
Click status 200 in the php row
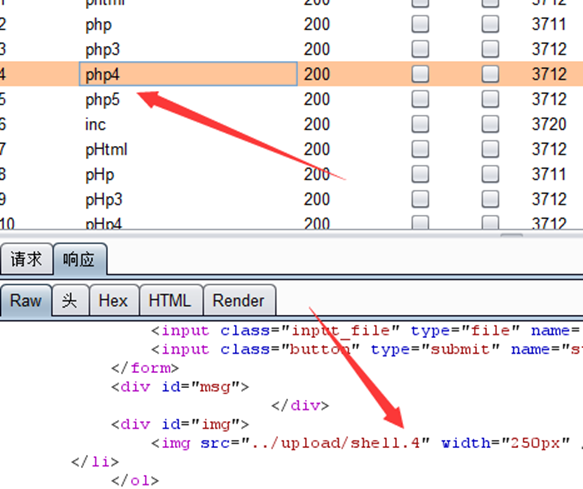click(x=317, y=24)
